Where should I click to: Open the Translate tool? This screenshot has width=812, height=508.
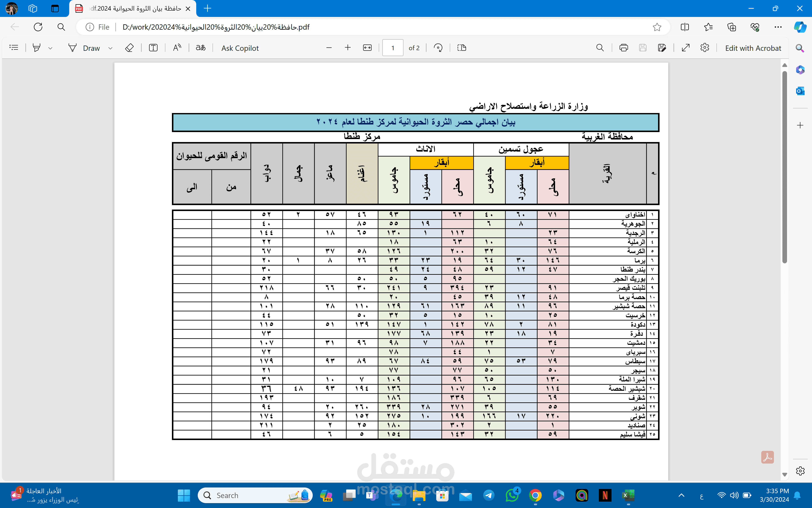201,48
